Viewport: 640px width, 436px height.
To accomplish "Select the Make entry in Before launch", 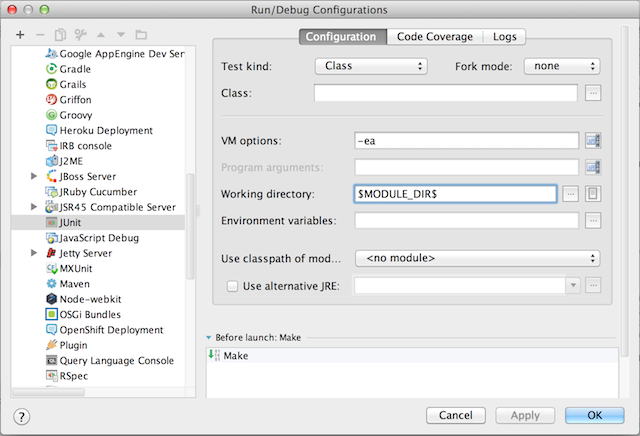I will point(412,356).
